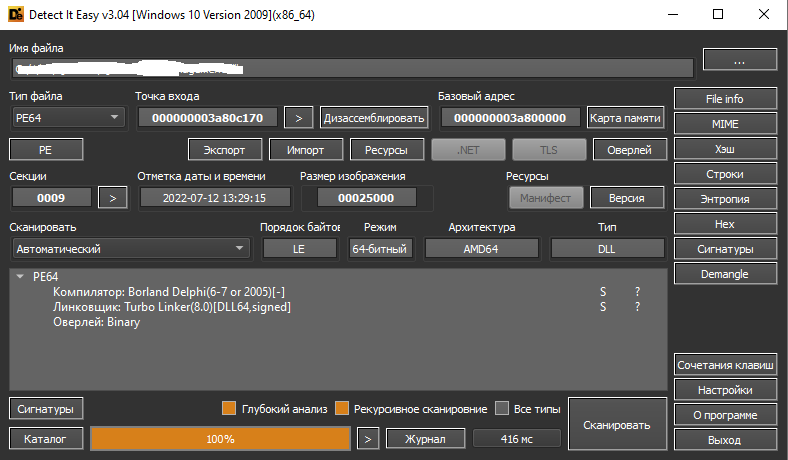
Task: Open the Ресурсы button in the PE row
Action: click(x=386, y=150)
